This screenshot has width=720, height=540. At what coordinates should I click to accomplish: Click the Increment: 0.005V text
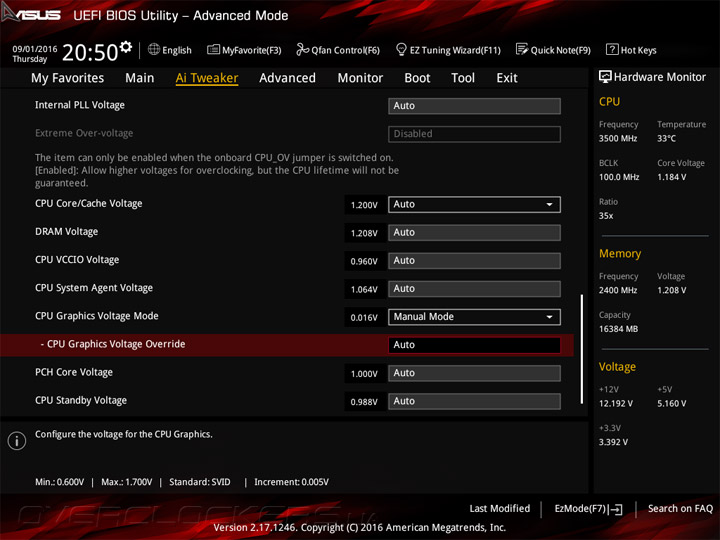(292, 482)
